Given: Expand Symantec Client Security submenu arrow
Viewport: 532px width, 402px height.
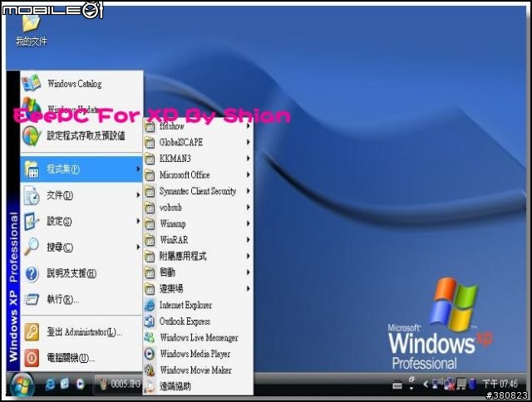Looking at the screenshot, I should (x=248, y=191).
